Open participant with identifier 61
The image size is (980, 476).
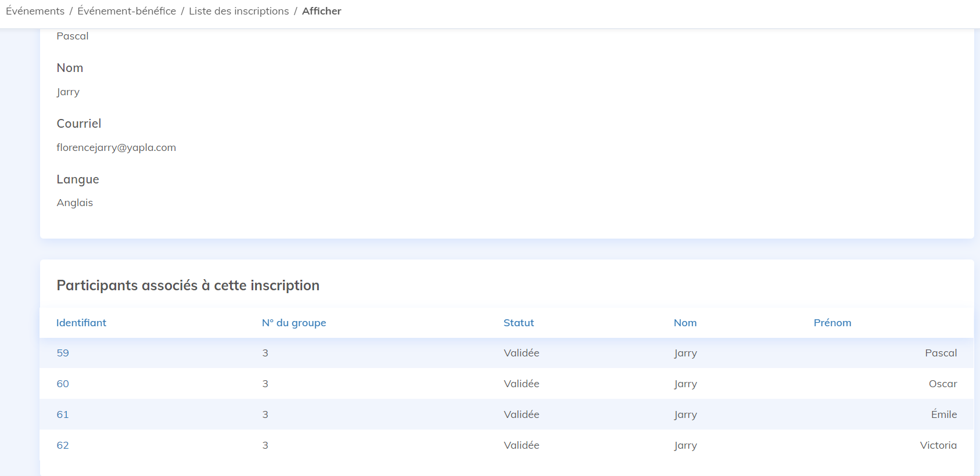[x=63, y=414]
